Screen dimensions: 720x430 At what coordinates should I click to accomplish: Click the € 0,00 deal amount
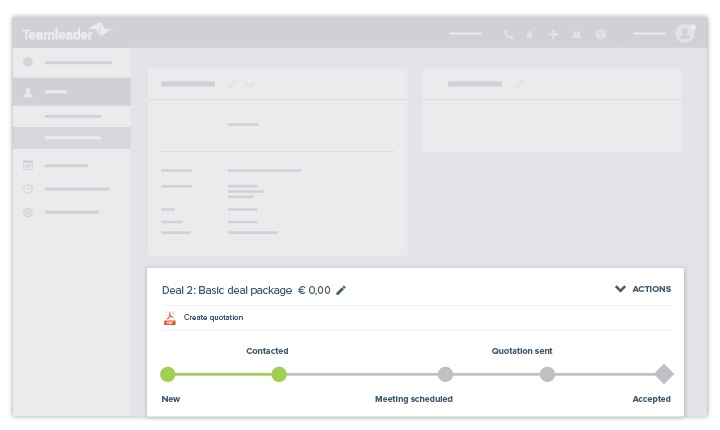tap(315, 290)
